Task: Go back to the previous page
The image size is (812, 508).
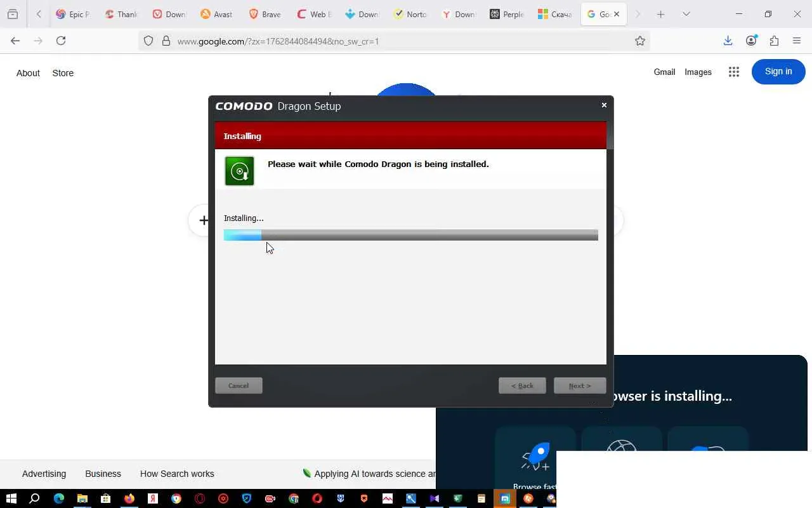Action: click(15, 41)
